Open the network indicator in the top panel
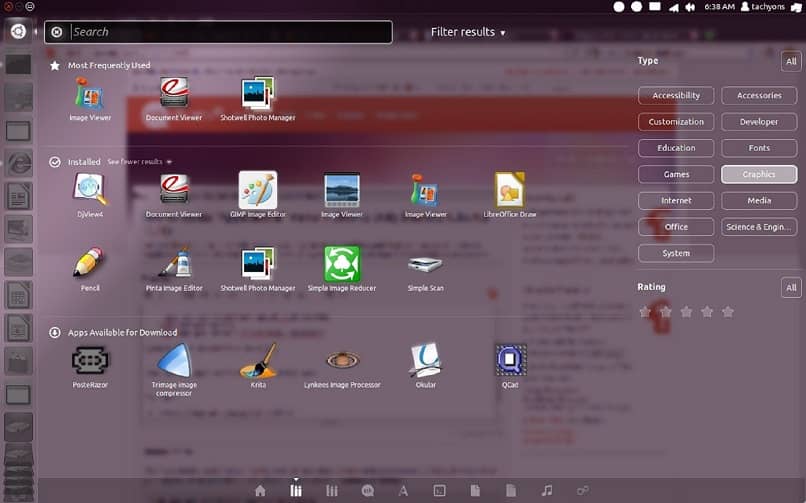 673,7
